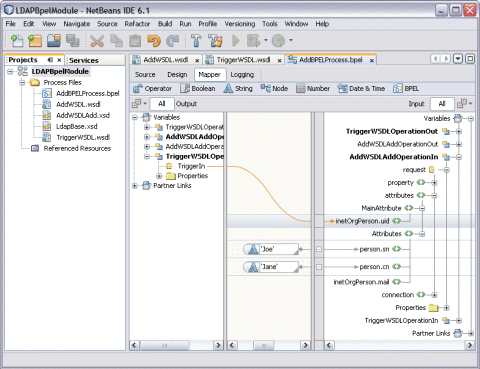Click the Profile Main Project icon
This screenshot has height=369, width=480.
[x=278, y=41]
